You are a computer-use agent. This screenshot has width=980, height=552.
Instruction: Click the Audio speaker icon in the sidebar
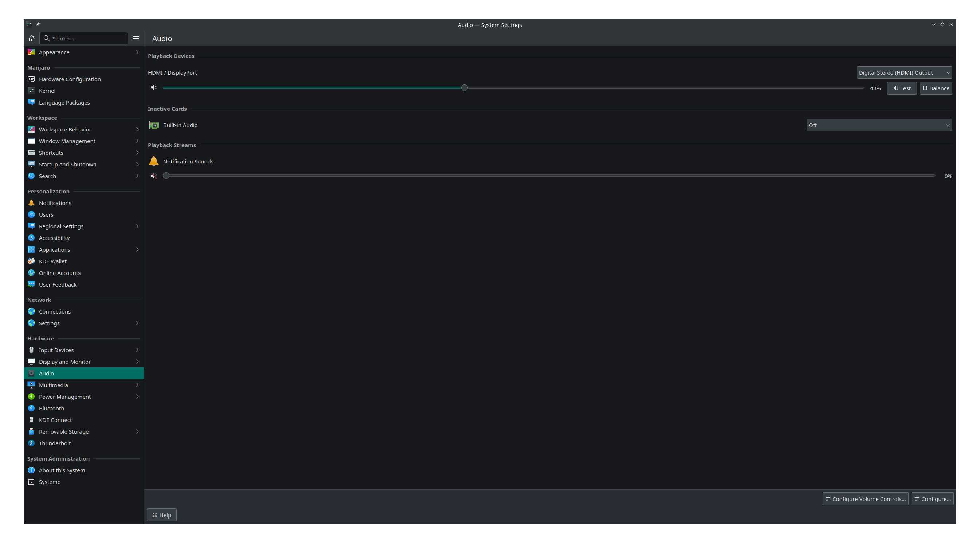click(x=31, y=373)
